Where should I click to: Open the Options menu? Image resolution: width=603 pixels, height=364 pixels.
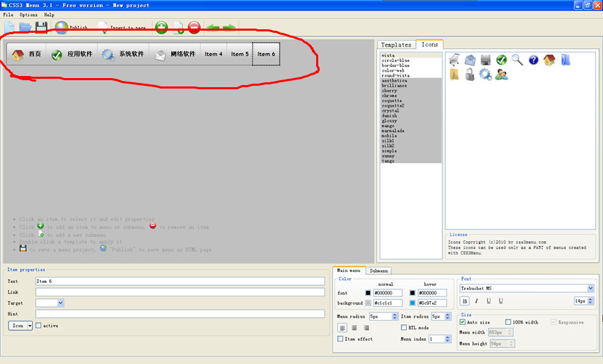pos(29,15)
